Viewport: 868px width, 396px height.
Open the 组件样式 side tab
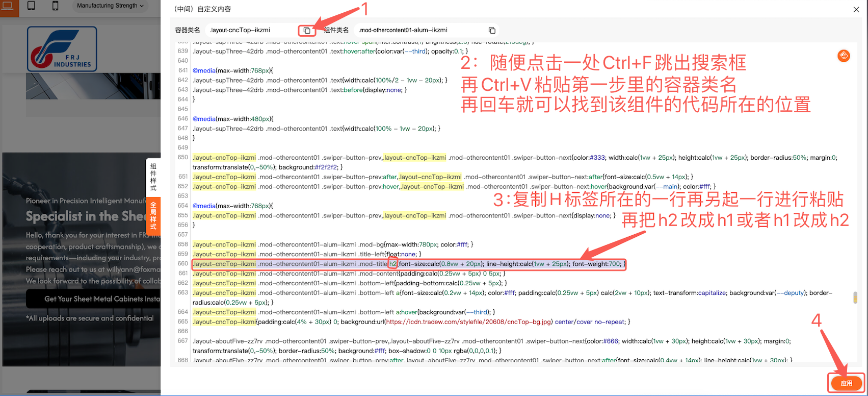[153, 177]
